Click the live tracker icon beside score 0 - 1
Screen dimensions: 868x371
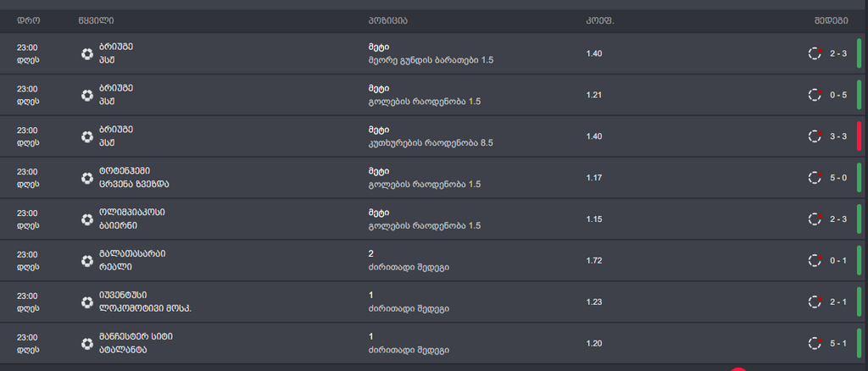815,260
